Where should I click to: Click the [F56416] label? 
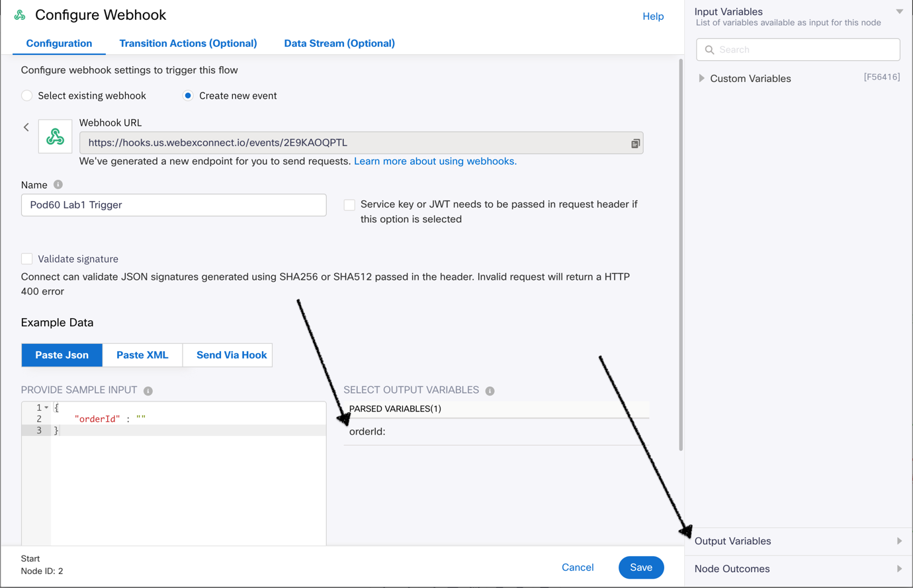click(882, 77)
